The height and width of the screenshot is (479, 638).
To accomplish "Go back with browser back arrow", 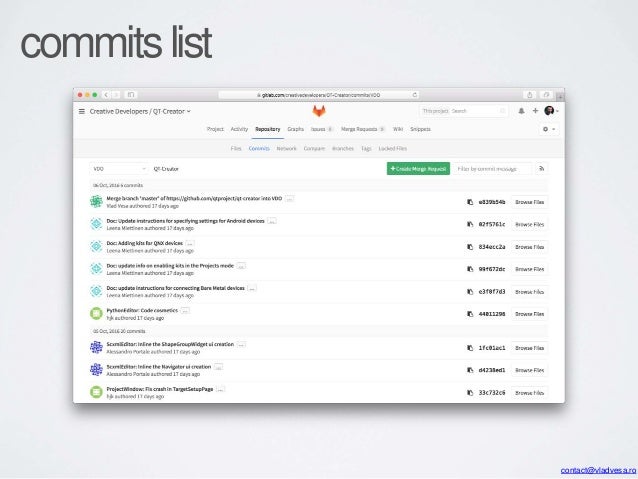I will pos(106,95).
